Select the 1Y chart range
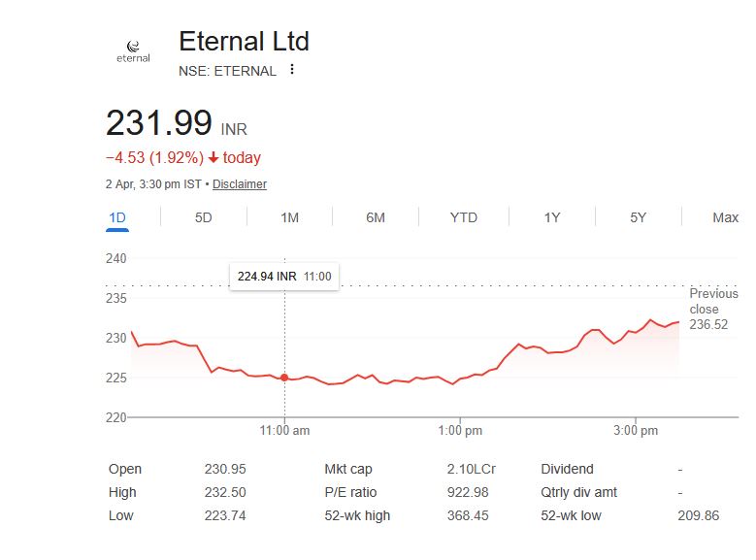The image size is (756, 560). (551, 217)
